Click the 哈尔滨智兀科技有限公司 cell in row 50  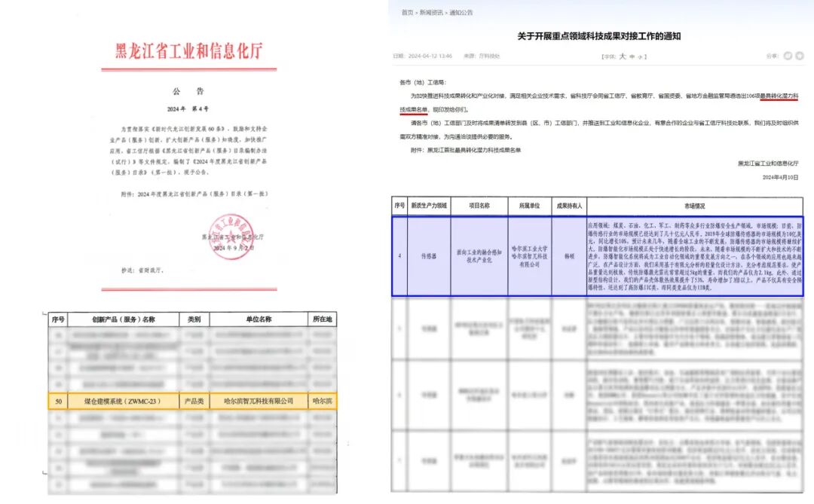tap(259, 402)
